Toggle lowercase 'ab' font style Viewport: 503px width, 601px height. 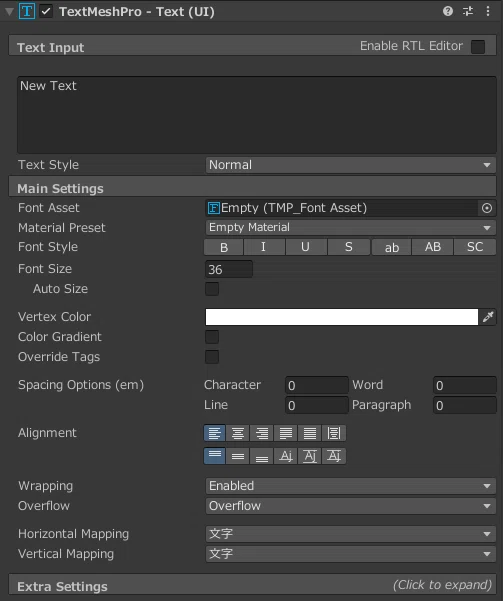point(391,247)
